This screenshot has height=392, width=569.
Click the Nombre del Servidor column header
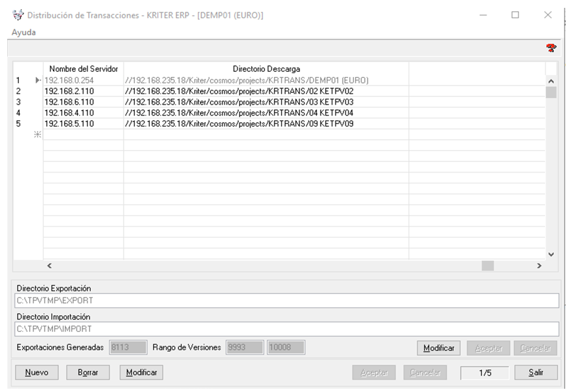click(83, 69)
